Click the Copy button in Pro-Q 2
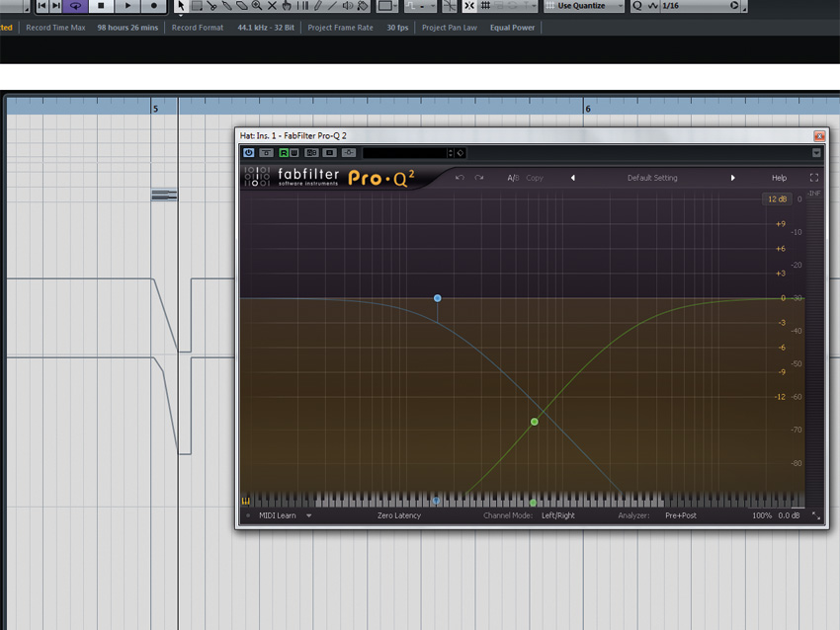 535,178
